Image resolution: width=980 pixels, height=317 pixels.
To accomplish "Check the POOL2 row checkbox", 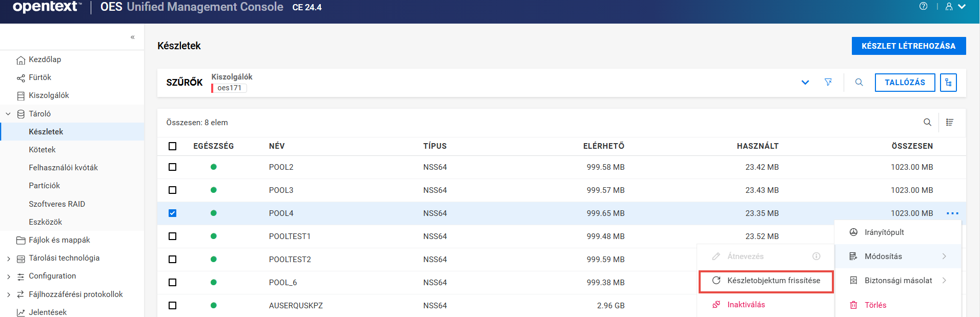I will (172, 167).
